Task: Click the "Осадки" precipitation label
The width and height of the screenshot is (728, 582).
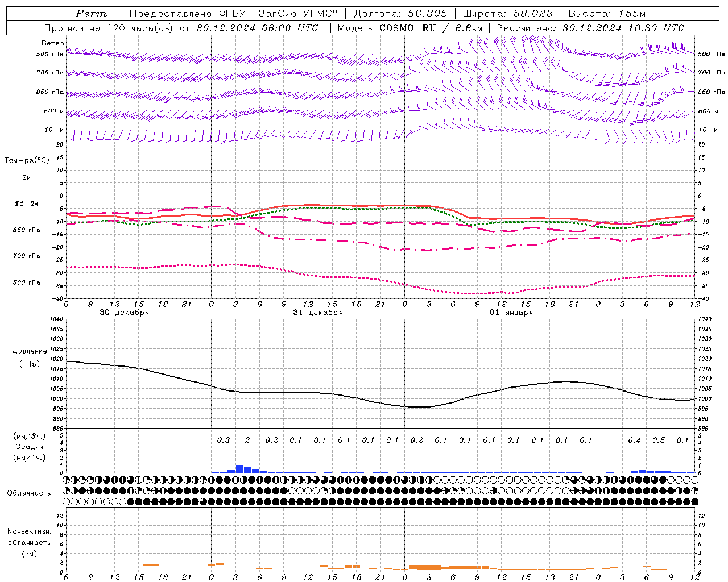Action: (x=30, y=447)
